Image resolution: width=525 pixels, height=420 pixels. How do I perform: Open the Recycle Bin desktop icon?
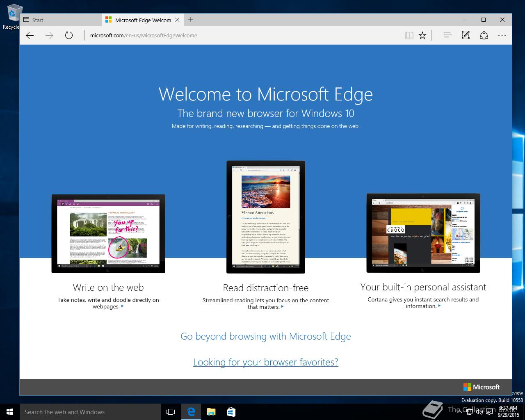pyautogui.click(x=12, y=17)
